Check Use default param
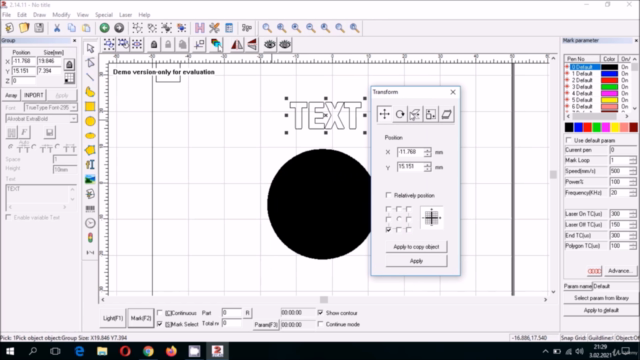 tap(569, 140)
